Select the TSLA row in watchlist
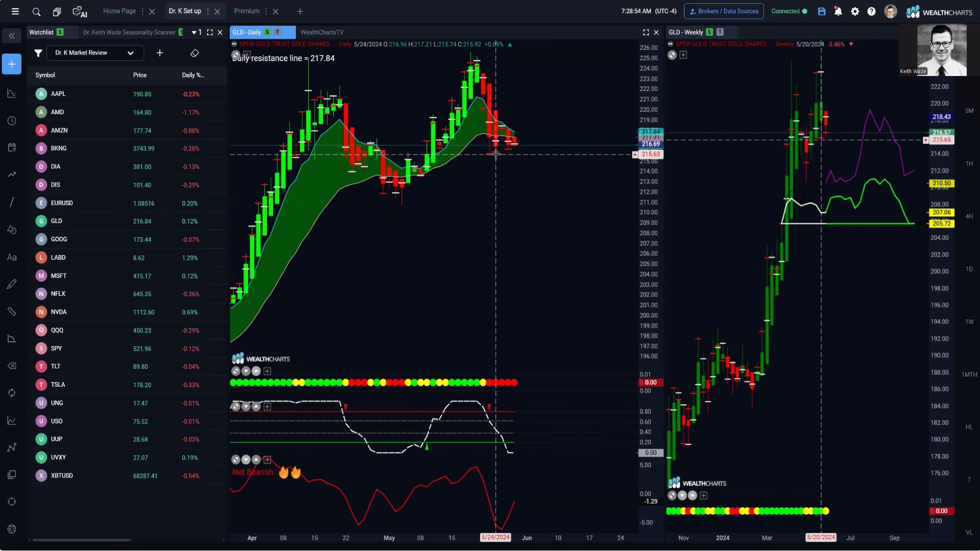 pos(128,385)
